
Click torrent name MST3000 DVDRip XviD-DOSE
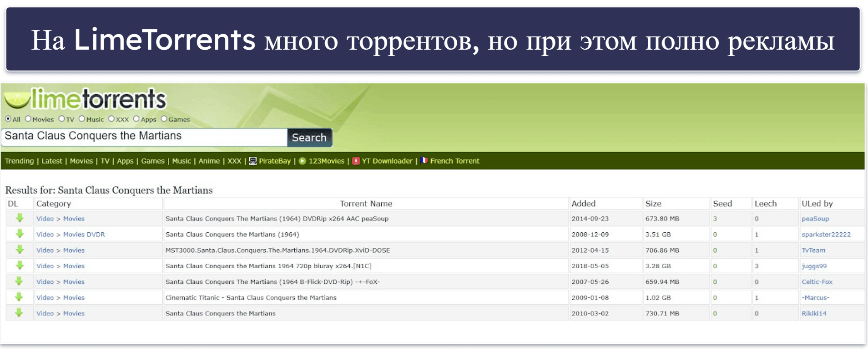pyautogui.click(x=278, y=250)
